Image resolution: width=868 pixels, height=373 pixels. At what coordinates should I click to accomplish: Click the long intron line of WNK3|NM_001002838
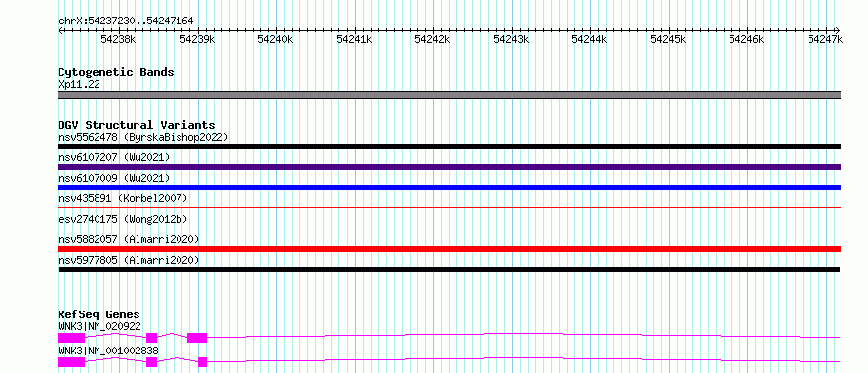(x=523, y=359)
